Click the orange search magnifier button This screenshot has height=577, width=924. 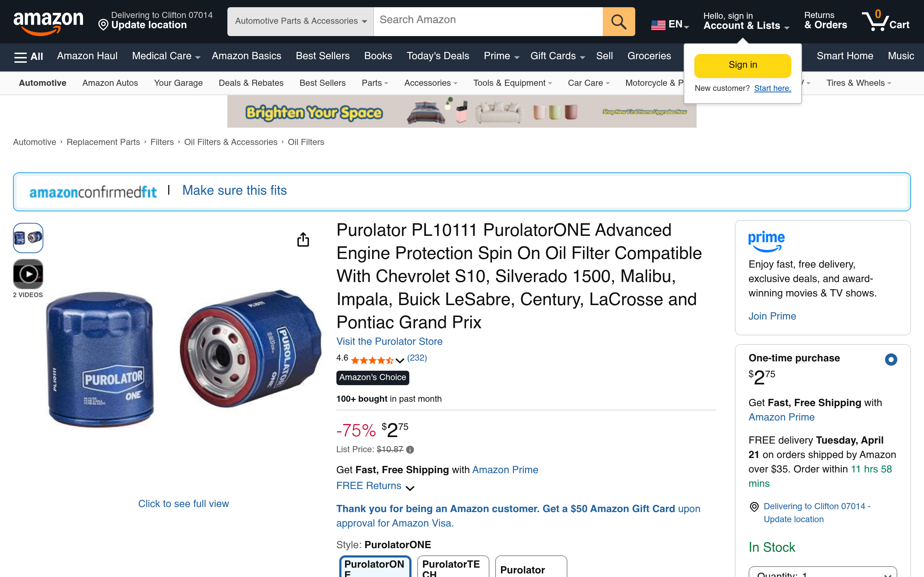coord(619,22)
